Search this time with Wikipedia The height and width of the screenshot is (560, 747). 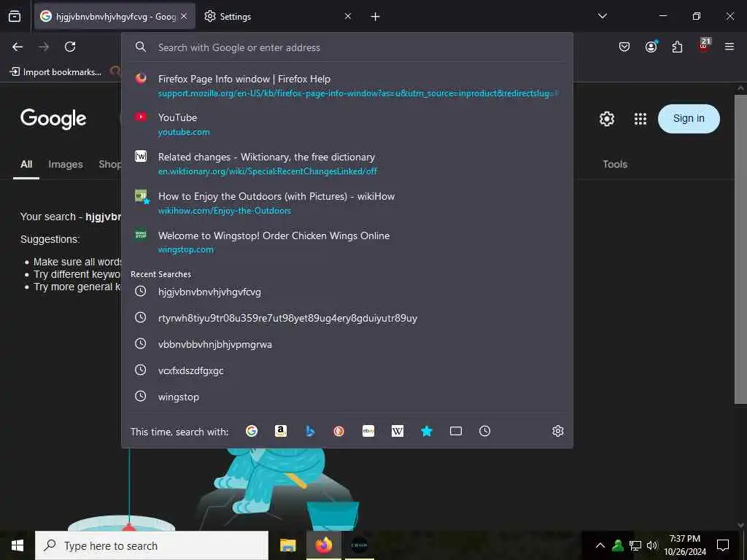(x=398, y=431)
